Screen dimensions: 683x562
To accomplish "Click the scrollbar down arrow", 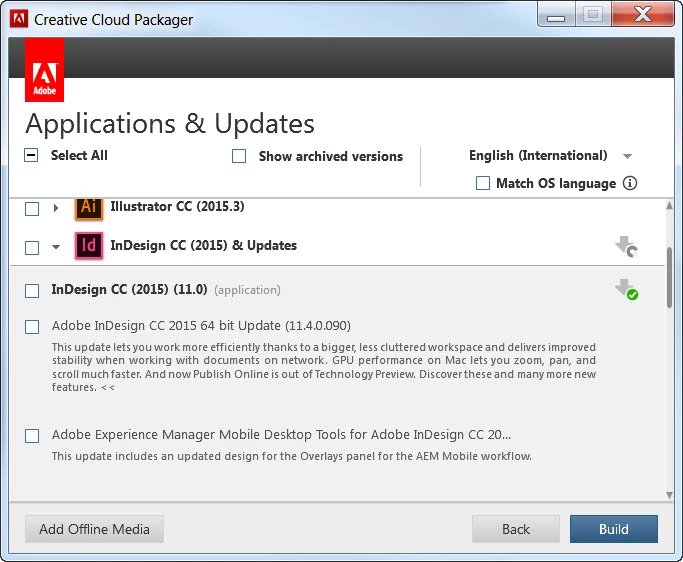I will point(669,495).
